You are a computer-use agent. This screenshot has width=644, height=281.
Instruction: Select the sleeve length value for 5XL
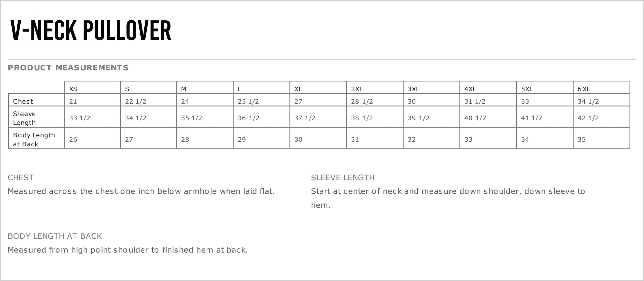tap(532, 118)
